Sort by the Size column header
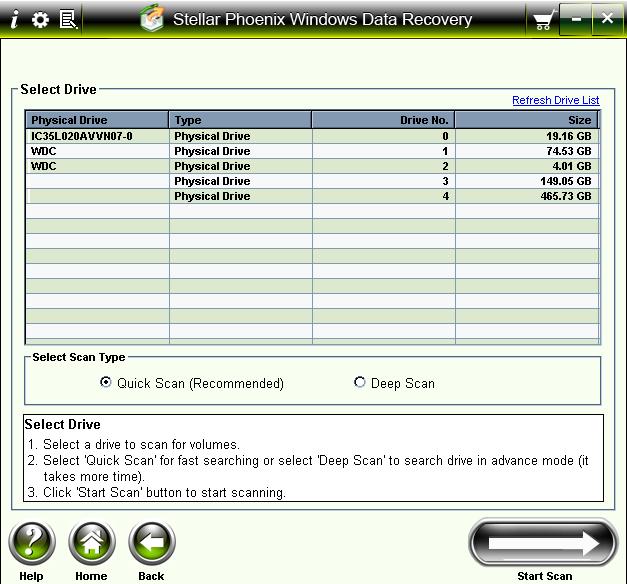Screen dimensions: 627x584 (527, 120)
